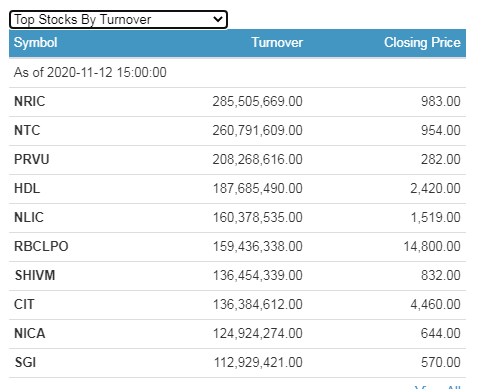Viewport: 481px width, 389px height.
Task: Select the NICA stock symbol
Action: pyautogui.click(x=30, y=333)
